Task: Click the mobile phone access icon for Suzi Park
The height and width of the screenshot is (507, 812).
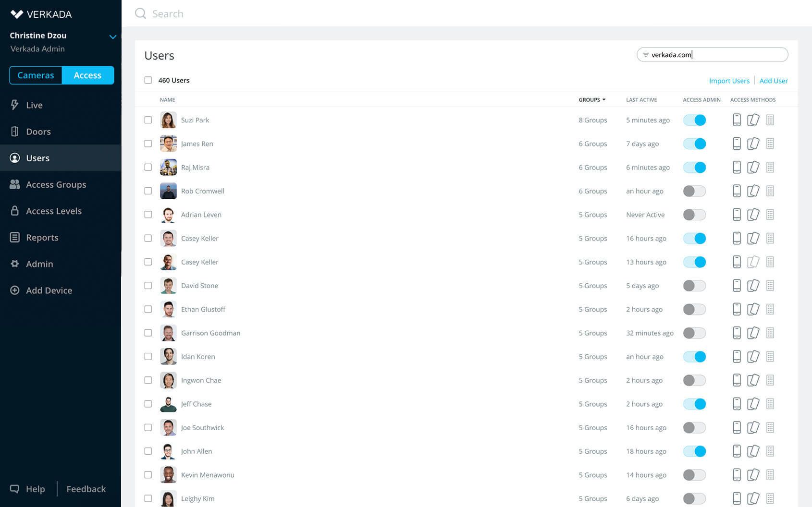Action: (737, 120)
